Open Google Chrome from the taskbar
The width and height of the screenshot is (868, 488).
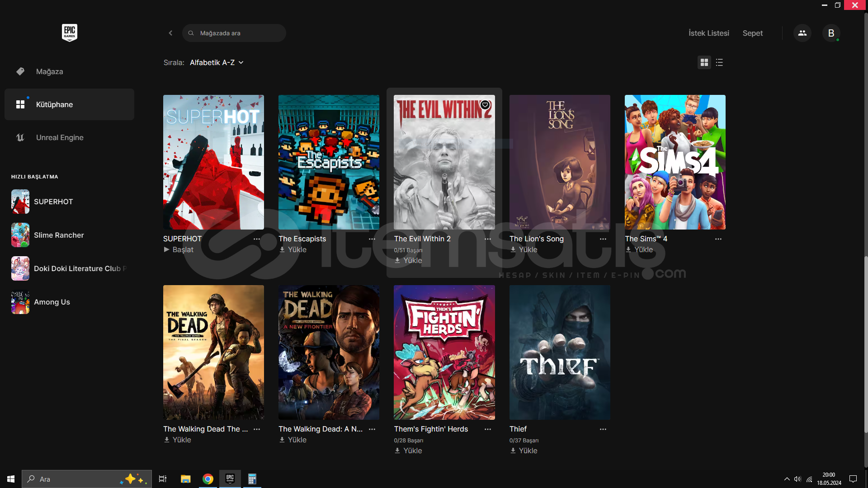(208, 479)
